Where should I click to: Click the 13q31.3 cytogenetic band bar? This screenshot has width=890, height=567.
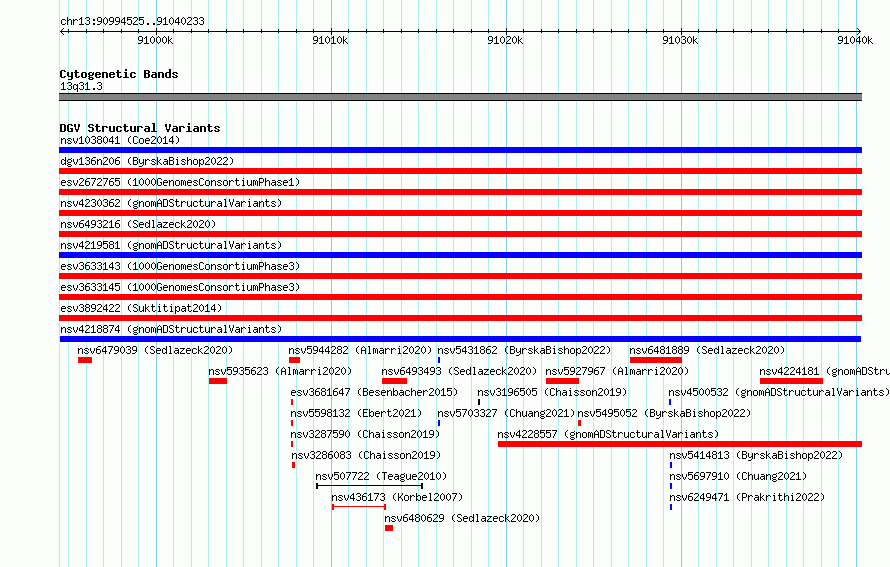(x=460, y=97)
